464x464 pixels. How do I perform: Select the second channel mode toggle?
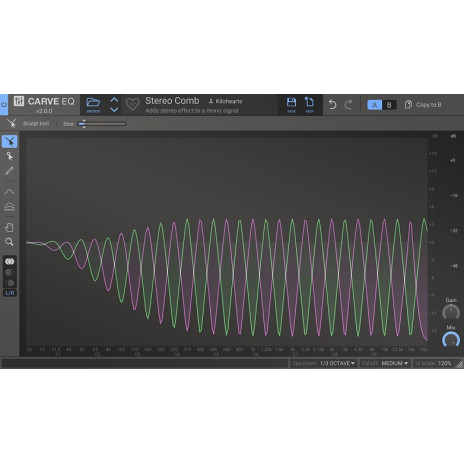pos(10,272)
